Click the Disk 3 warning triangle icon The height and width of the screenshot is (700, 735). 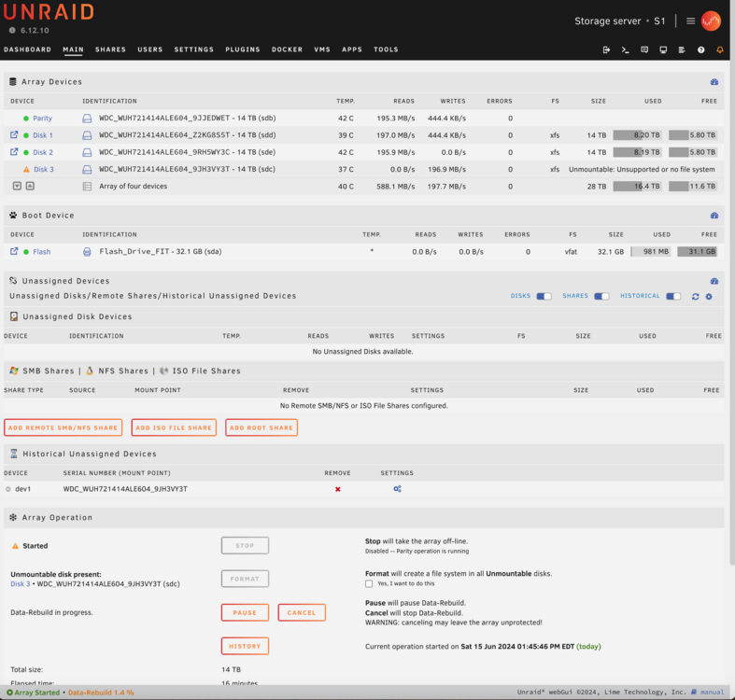pyautogui.click(x=26, y=170)
